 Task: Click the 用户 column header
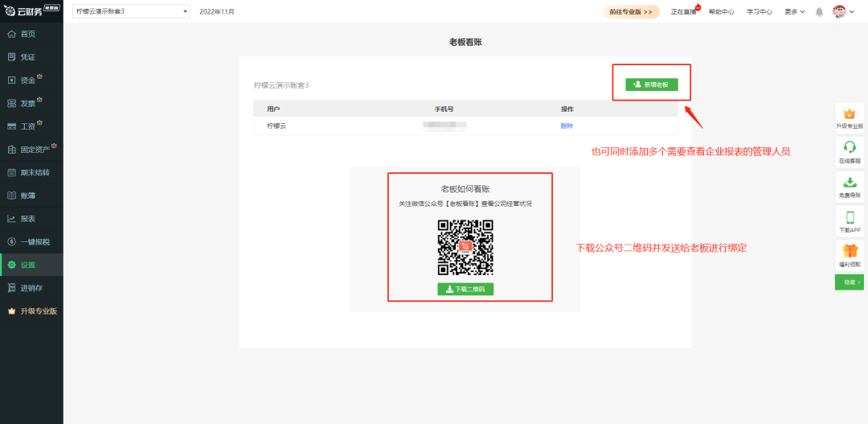(273, 109)
